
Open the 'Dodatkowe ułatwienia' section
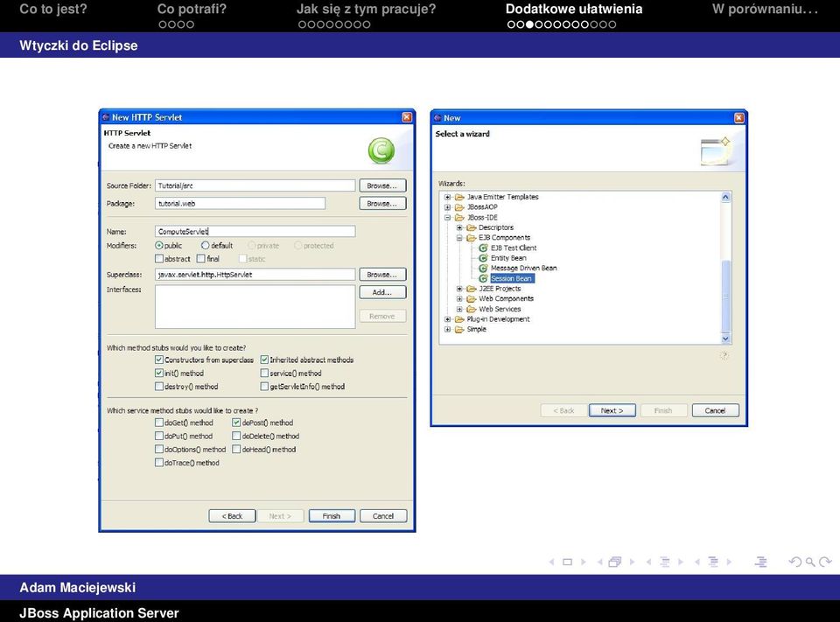574,9
